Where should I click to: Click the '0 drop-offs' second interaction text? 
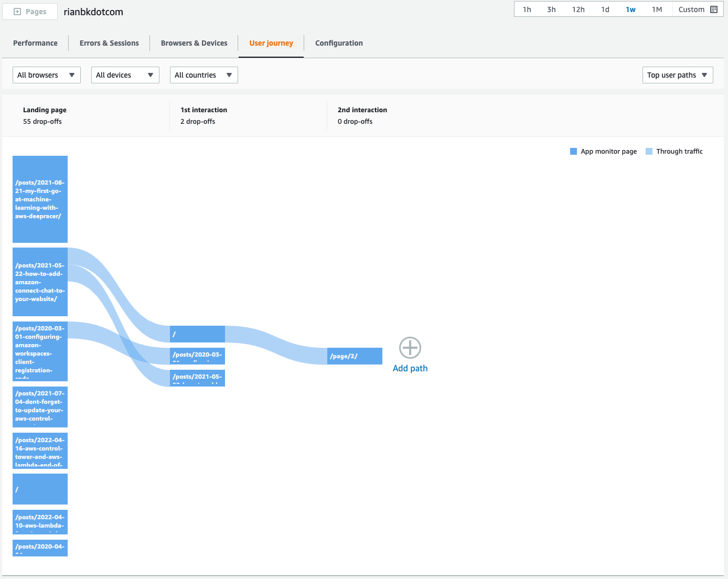(x=355, y=121)
